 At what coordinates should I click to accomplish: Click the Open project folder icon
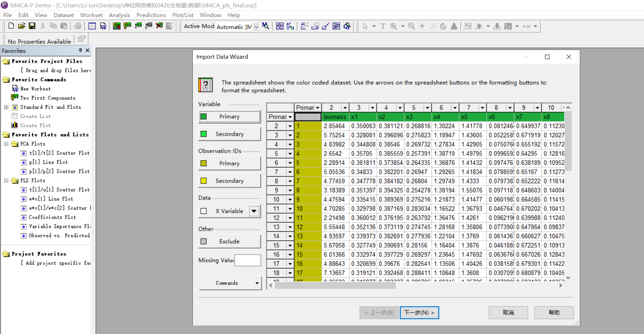pos(22,26)
